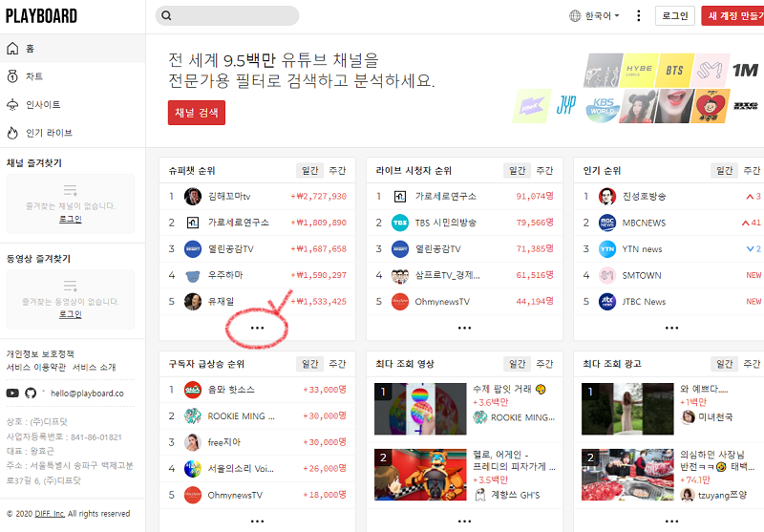Select 주간 tab in 최다 조회 영상
The width and height of the screenshot is (764, 532).
[544, 364]
